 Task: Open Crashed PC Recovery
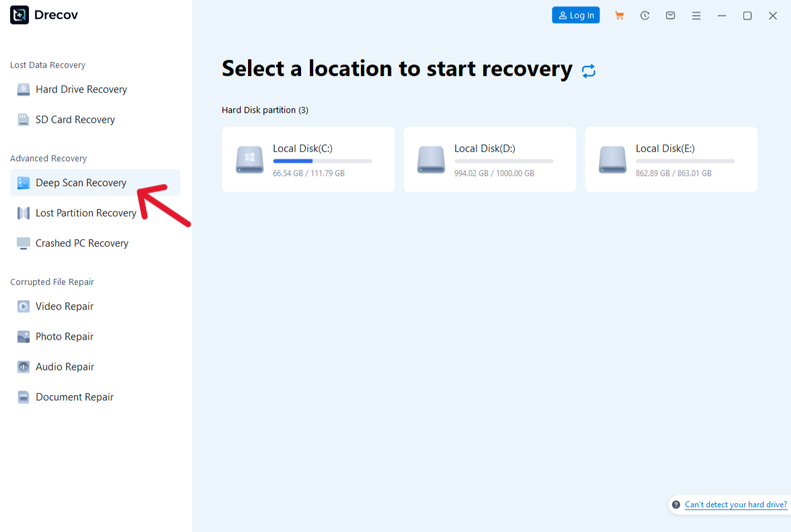(x=81, y=242)
